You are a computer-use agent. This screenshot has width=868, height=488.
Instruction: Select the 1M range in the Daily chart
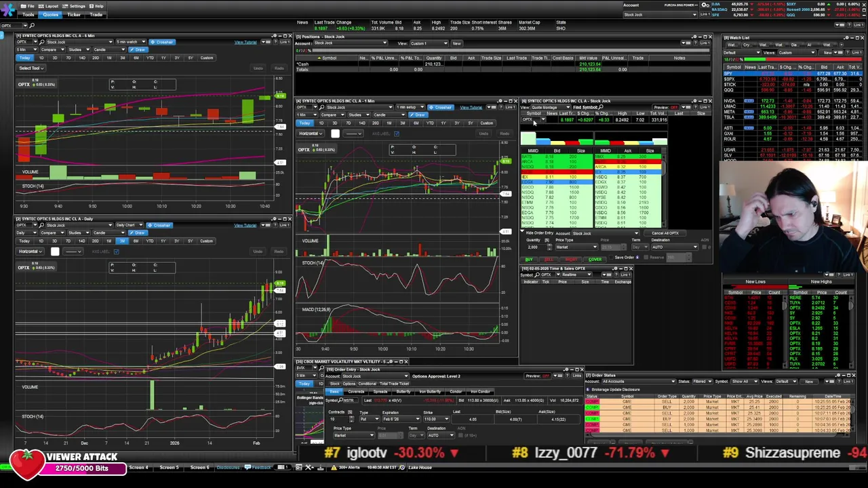coord(108,241)
